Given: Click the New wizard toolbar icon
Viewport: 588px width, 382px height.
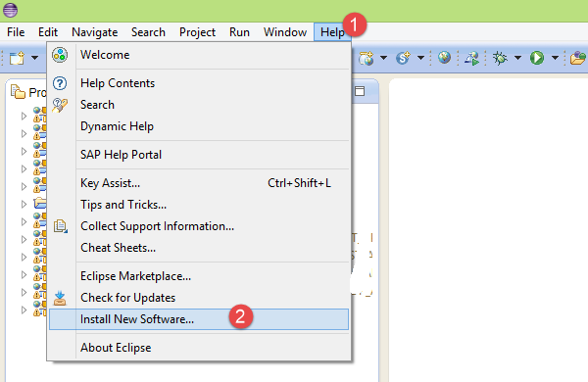Looking at the screenshot, I should (x=17, y=58).
